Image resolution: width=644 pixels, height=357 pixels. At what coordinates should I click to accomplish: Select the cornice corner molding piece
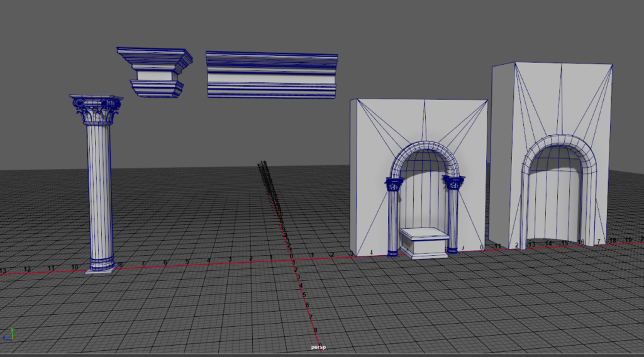[x=155, y=72]
